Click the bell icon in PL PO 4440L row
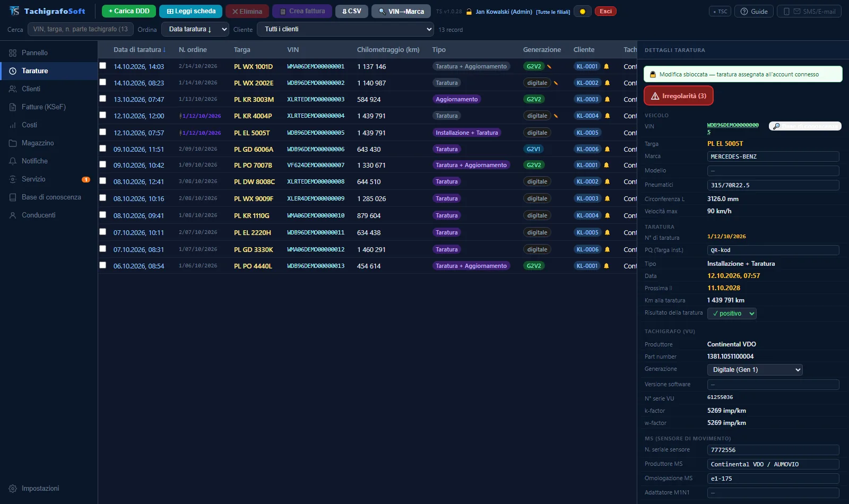 point(607,266)
